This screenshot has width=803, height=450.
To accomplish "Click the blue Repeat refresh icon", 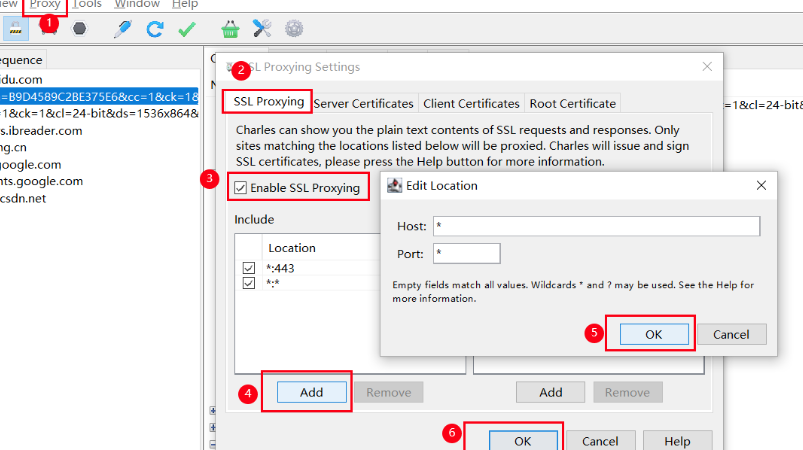I will 155,29.
